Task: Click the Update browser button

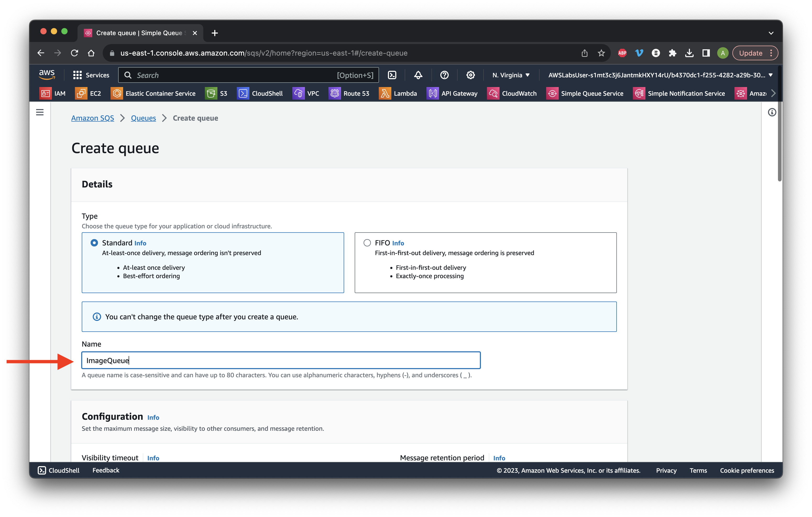Action: pyautogui.click(x=755, y=53)
